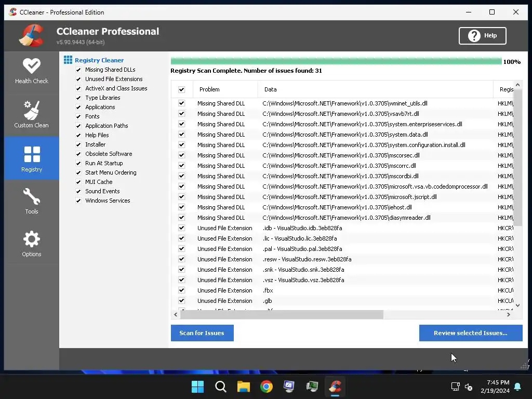
Task: Click the CCleaner taskbar icon
Action: pyautogui.click(x=335, y=387)
